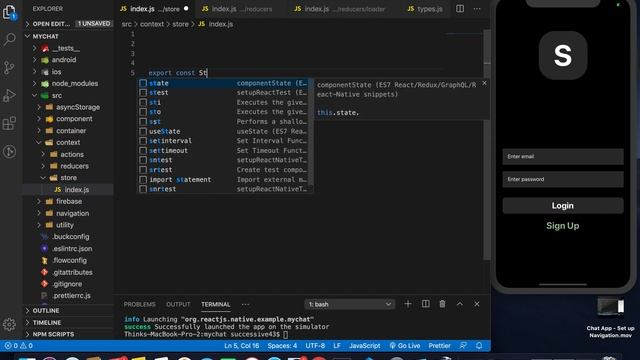Close the terminal panel
The height and width of the screenshot is (360, 640).
click(477, 304)
